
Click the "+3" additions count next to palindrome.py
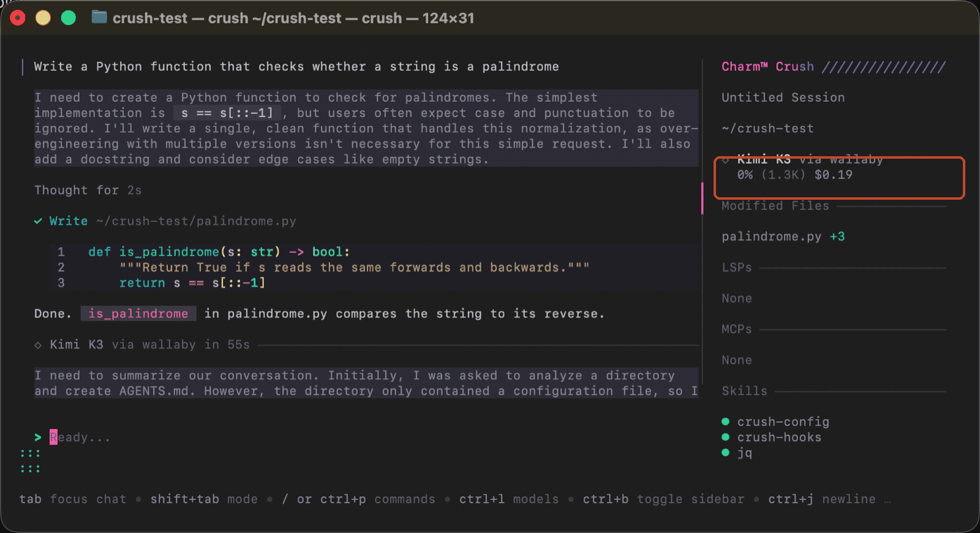point(837,236)
